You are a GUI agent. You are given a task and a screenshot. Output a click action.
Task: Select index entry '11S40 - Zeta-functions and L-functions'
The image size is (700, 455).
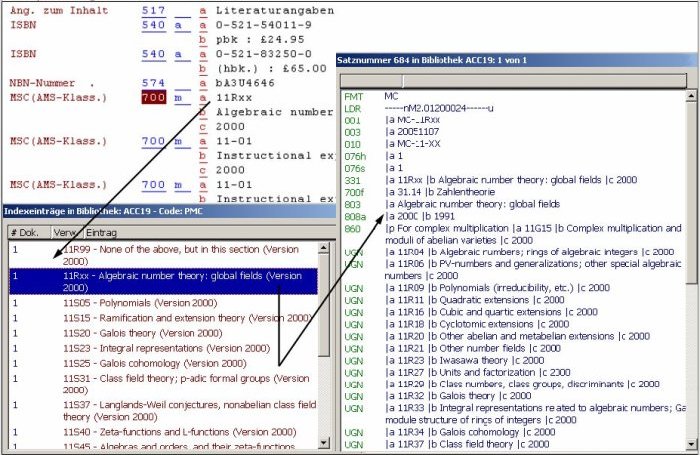pyautogui.click(x=163, y=432)
